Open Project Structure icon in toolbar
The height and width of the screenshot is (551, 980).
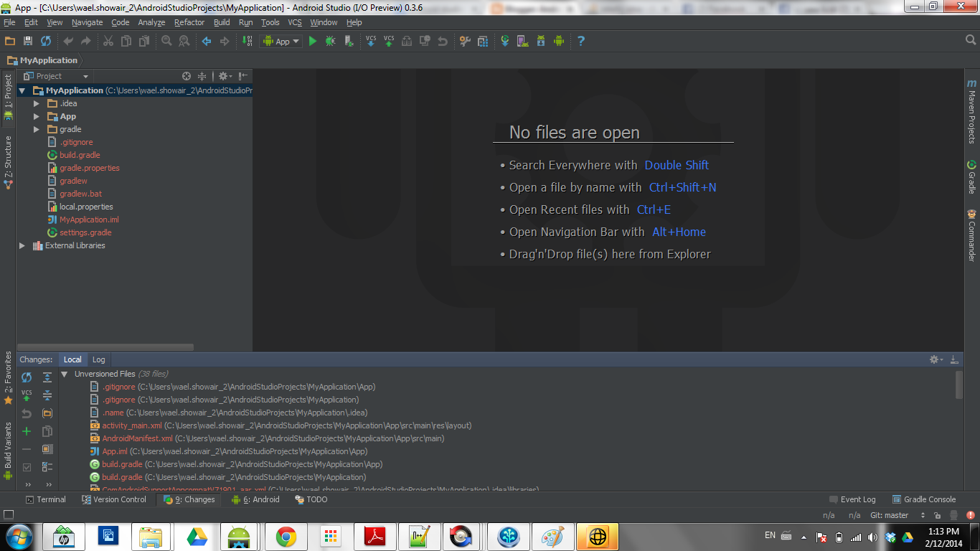pos(483,41)
